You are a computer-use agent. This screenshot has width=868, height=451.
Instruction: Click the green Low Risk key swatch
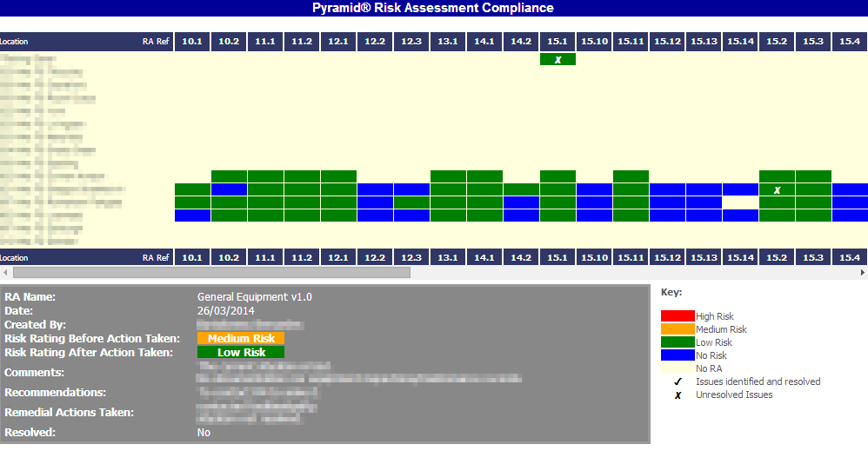click(678, 342)
